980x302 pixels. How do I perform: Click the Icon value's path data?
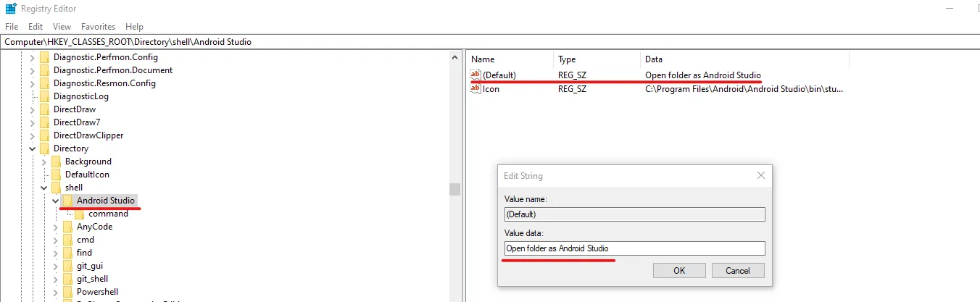tap(744, 89)
